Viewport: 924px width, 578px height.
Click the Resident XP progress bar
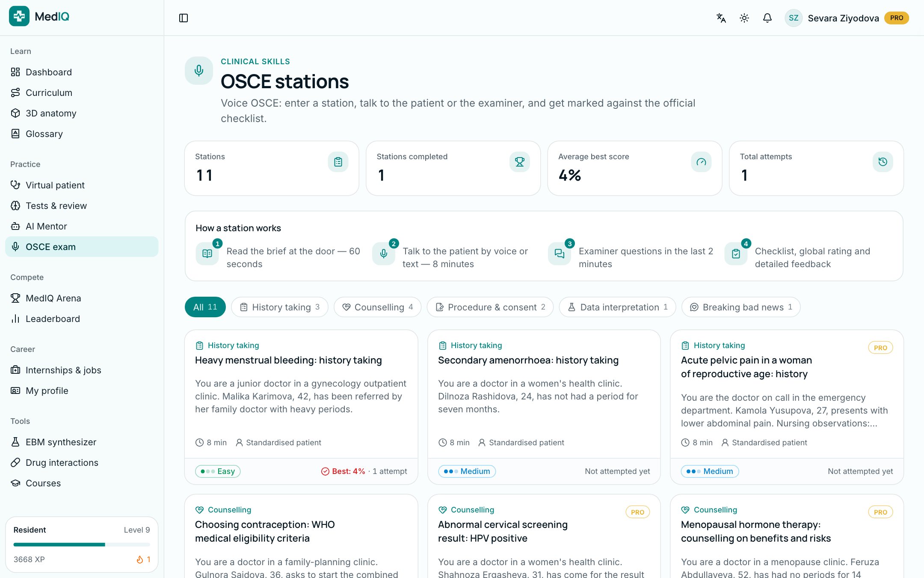pos(82,545)
